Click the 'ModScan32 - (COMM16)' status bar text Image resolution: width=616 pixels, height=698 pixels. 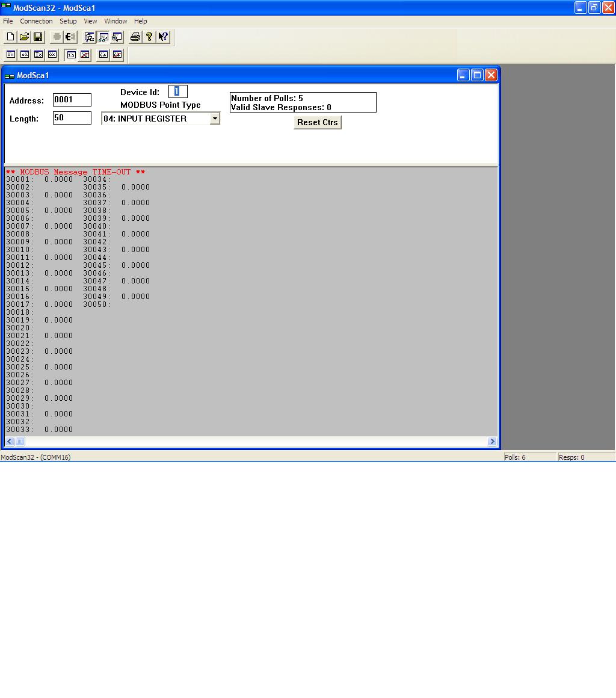(x=35, y=457)
